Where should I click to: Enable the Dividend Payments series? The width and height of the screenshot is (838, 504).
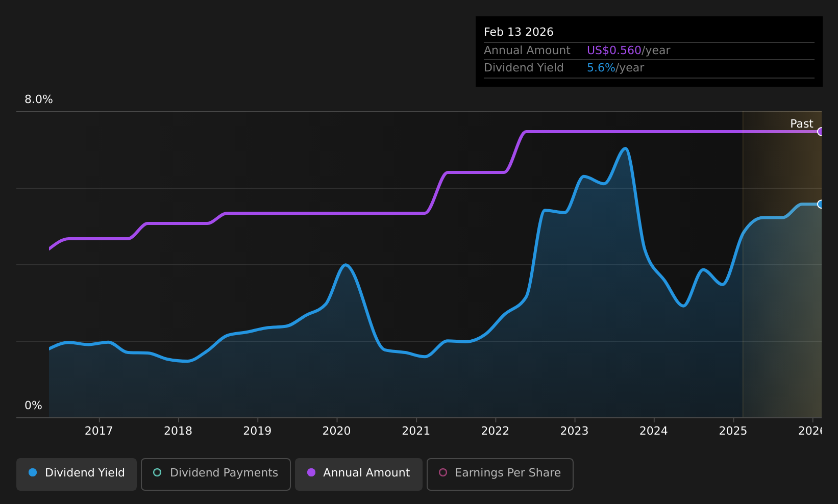click(215, 474)
